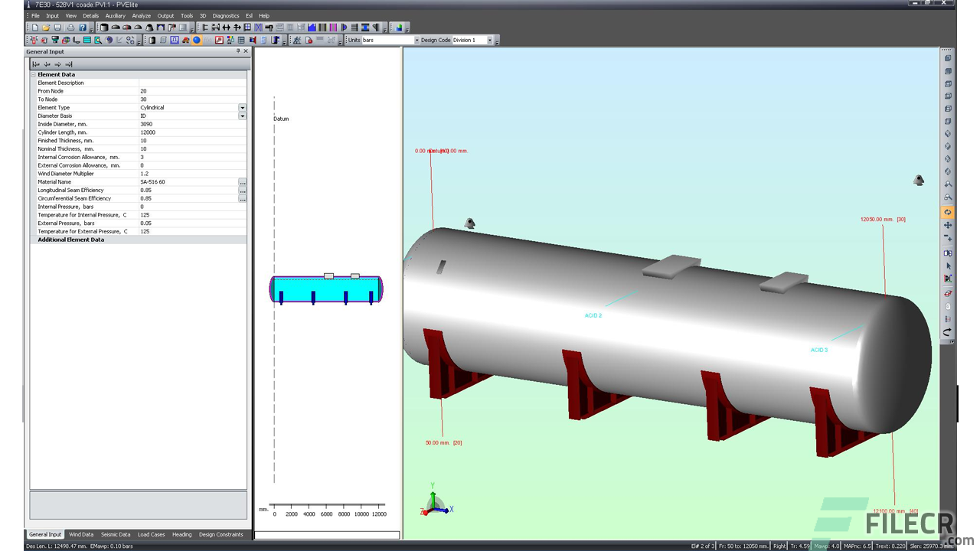Select the Cylindrical shell element icon
Screen dimensions: 980x551
pyautogui.click(x=104, y=27)
